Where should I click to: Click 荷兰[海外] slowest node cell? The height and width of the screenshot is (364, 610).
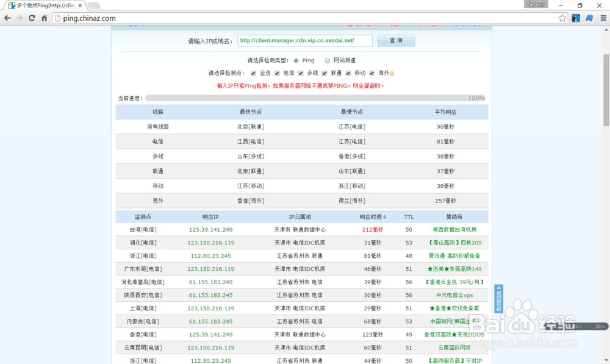(x=352, y=201)
